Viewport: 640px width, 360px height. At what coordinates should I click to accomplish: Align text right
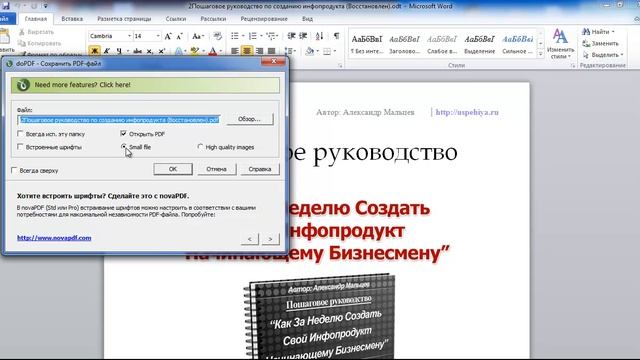point(259,51)
